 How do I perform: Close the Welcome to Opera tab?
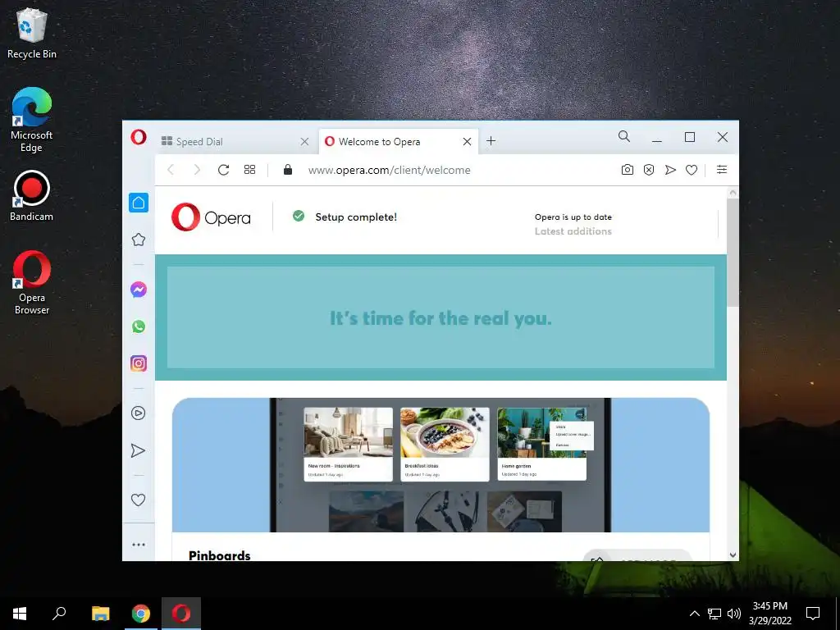tap(467, 141)
